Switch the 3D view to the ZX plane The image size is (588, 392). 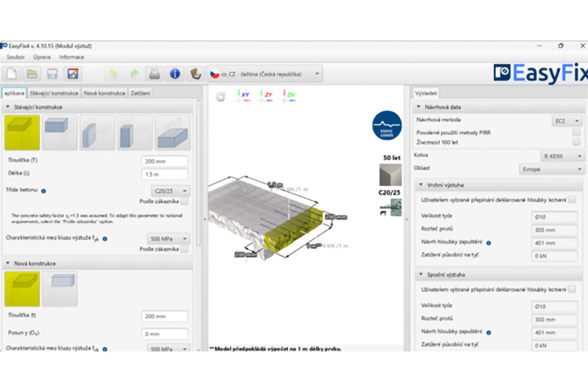pyautogui.click(x=289, y=95)
